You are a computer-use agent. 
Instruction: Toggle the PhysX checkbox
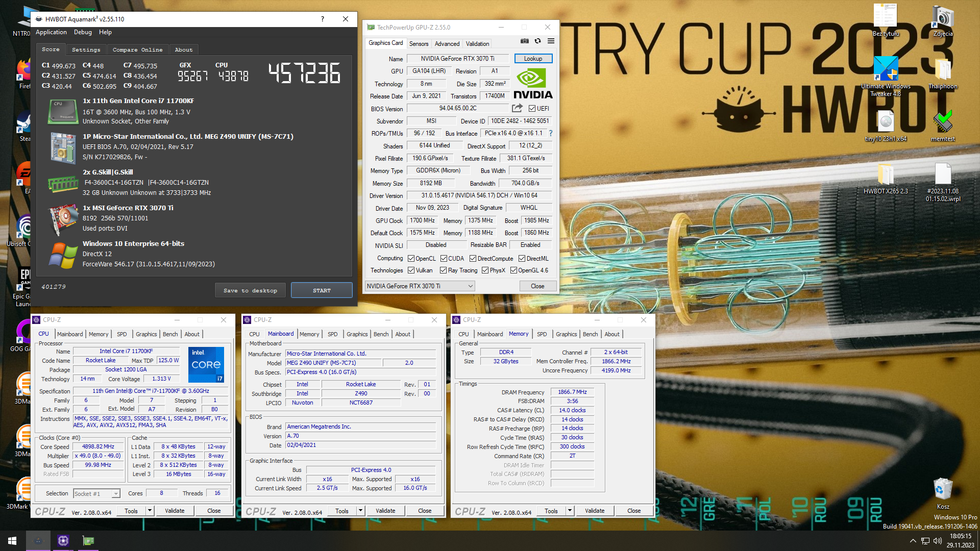point(485,270)
